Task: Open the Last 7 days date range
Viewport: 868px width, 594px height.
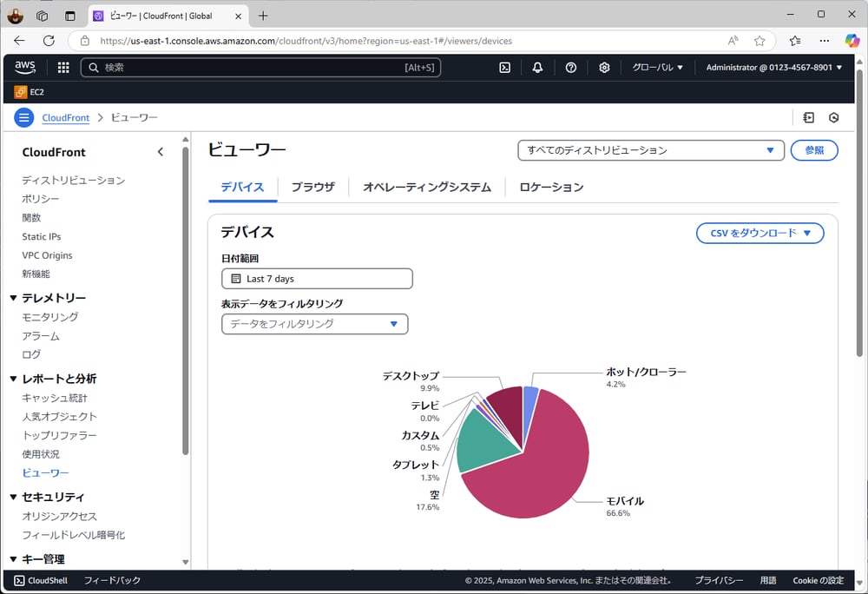Action: pyautogui.click(x=317, y=279)
